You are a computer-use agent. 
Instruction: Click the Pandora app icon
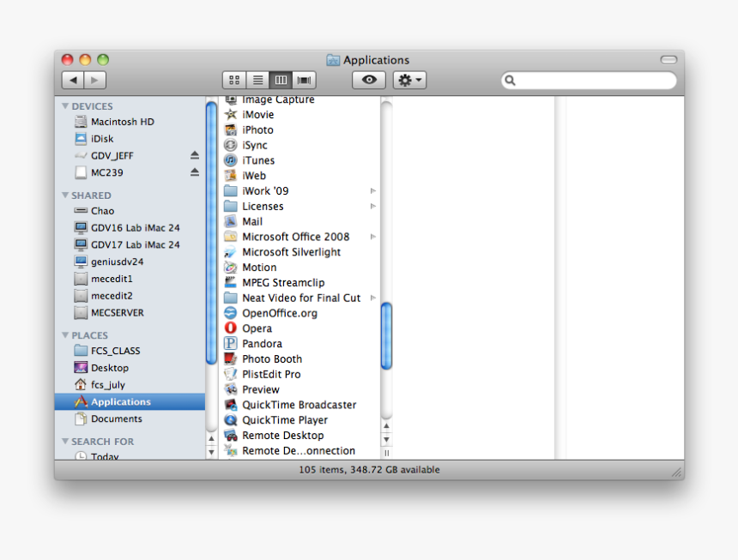point(230,344)
